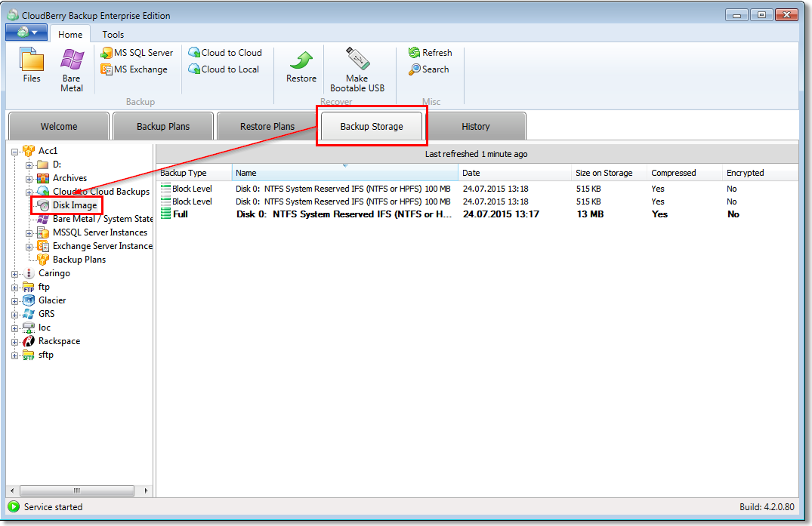Expand the Caringo account node

coord(15,274)
